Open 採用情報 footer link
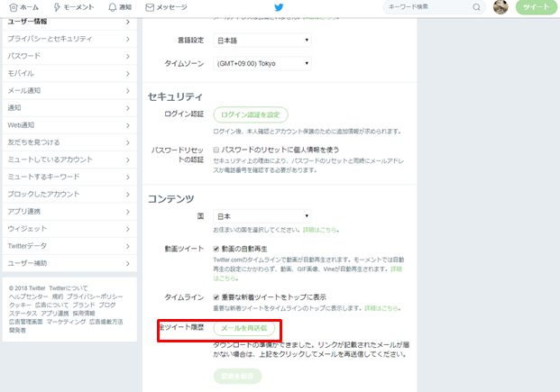Image resolution: width=560 pixels, height=392 pixels. (84, 314)
